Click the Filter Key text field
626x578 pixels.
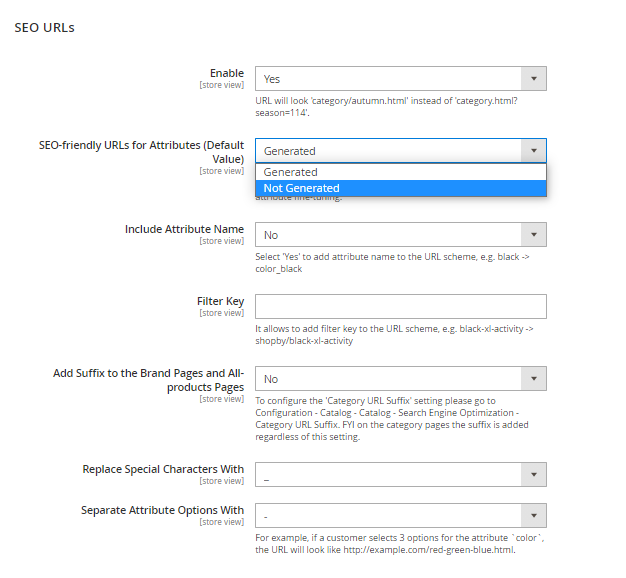(x=401, y=306)
